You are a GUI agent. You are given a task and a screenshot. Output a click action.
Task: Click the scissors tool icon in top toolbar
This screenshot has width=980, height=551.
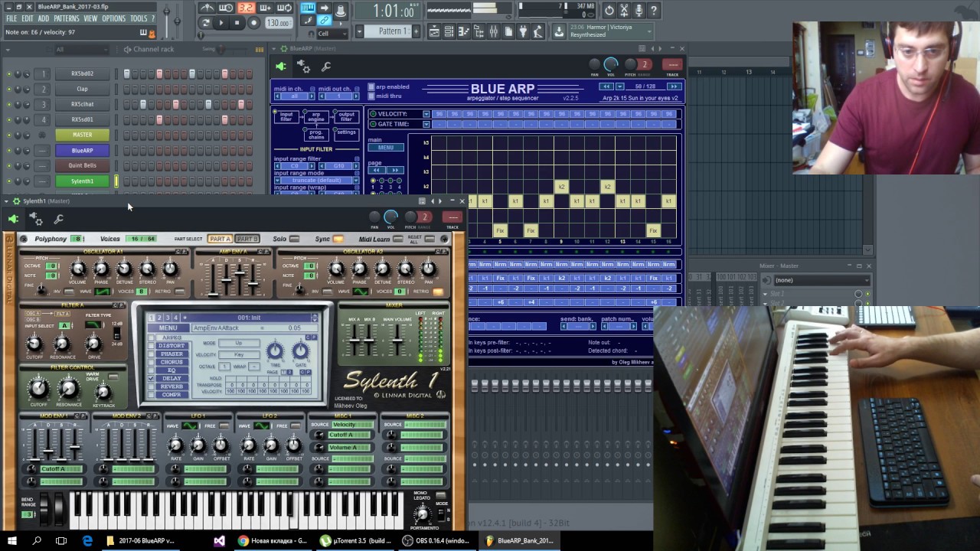click(625, 10)
